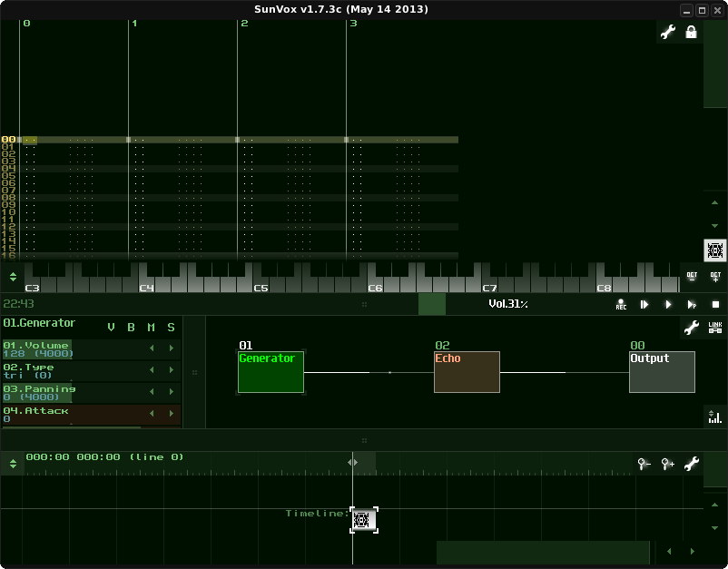Increase the 04.Attack value
The height and width of the screenshot is (569, 728).
[x=172, y=413]
